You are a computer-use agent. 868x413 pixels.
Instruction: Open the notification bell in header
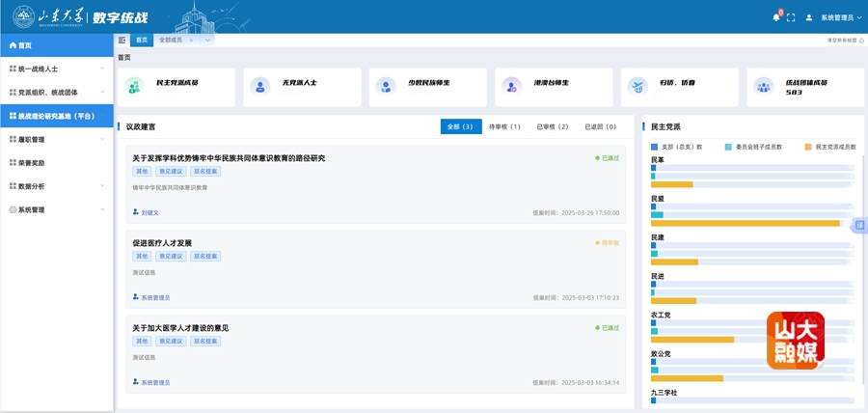(x=775, y=17)
